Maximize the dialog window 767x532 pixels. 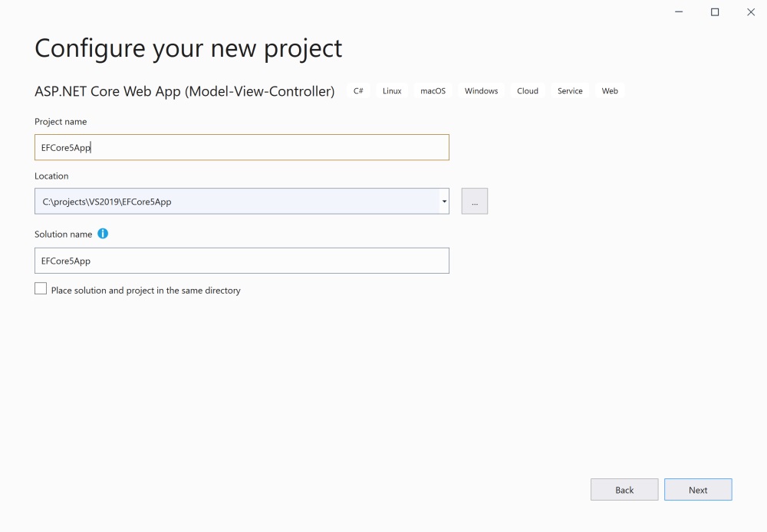715,11
